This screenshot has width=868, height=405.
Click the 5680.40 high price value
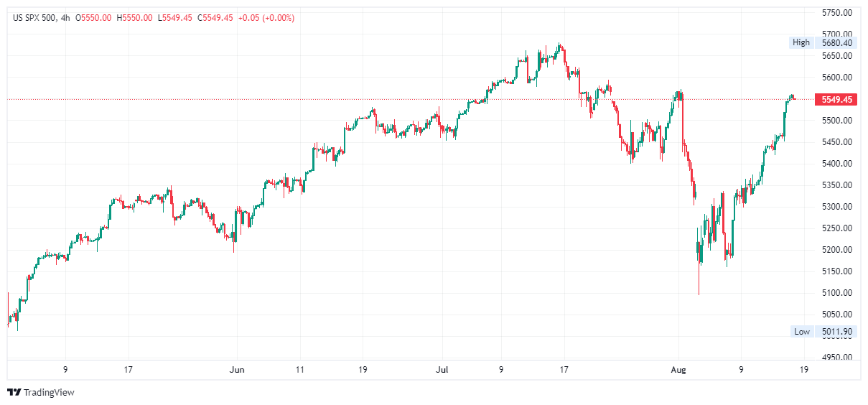point(837,42)
